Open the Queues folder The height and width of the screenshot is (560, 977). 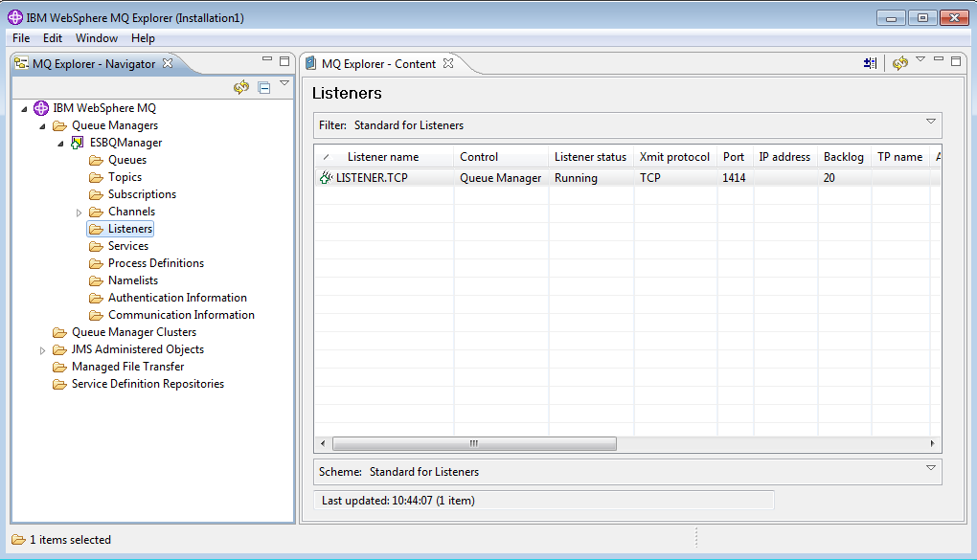[127, 160]
